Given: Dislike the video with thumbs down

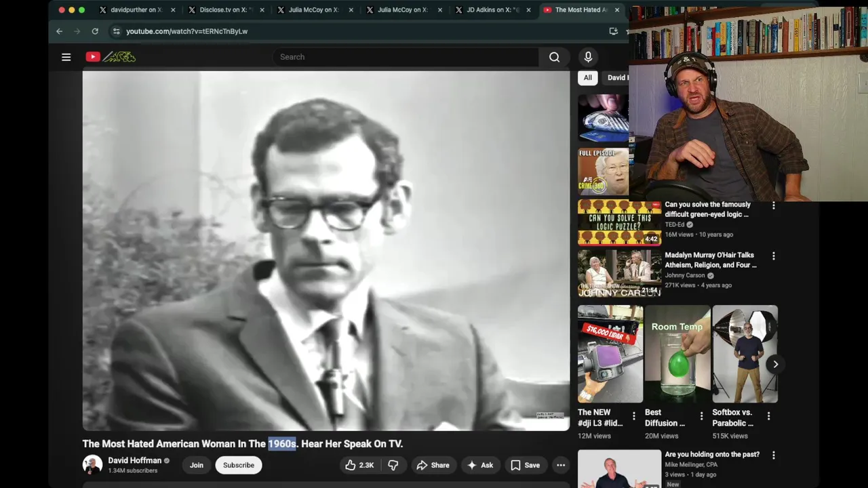Looking at the screenshot, I should coord(393,465).
